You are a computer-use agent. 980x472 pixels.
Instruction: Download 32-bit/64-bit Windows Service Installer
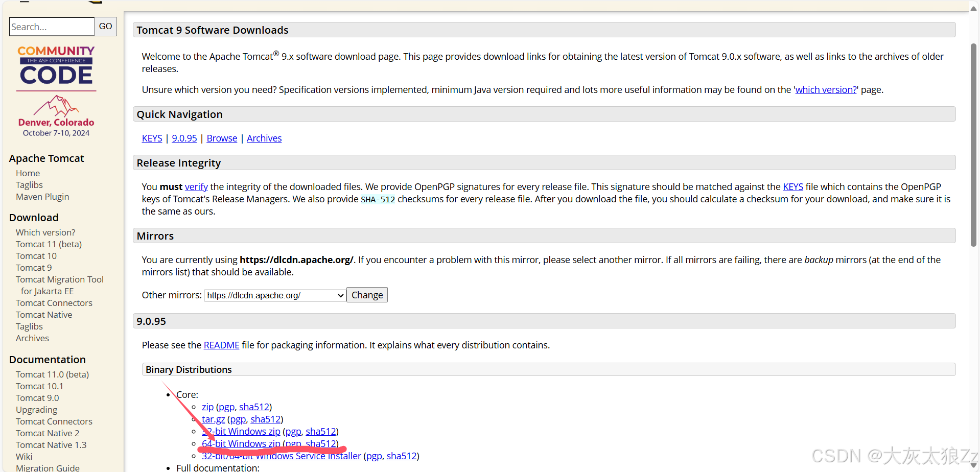pyautogui.click(x=281, y=456)
